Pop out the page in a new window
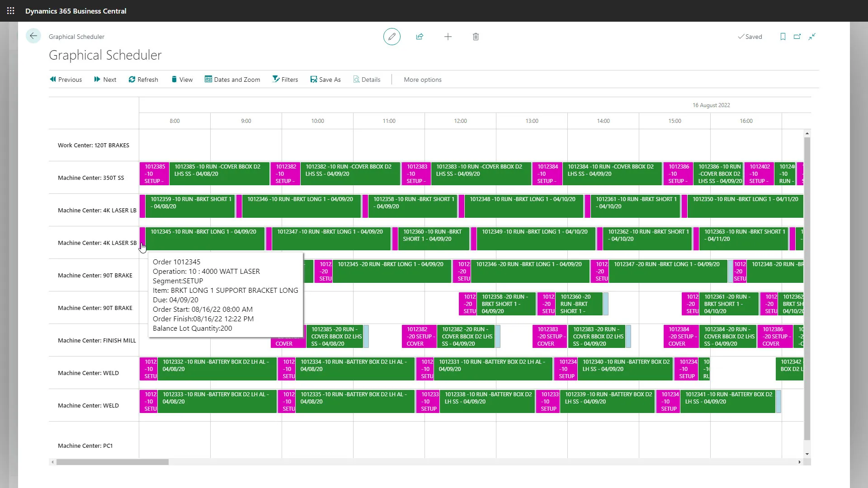Viewport: 868px width, 488px height. (797, 37)
